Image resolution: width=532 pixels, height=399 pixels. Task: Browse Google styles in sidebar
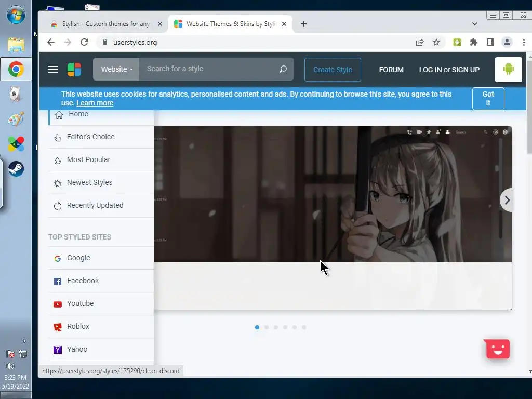pyautogui.click(x=101, y=258)
